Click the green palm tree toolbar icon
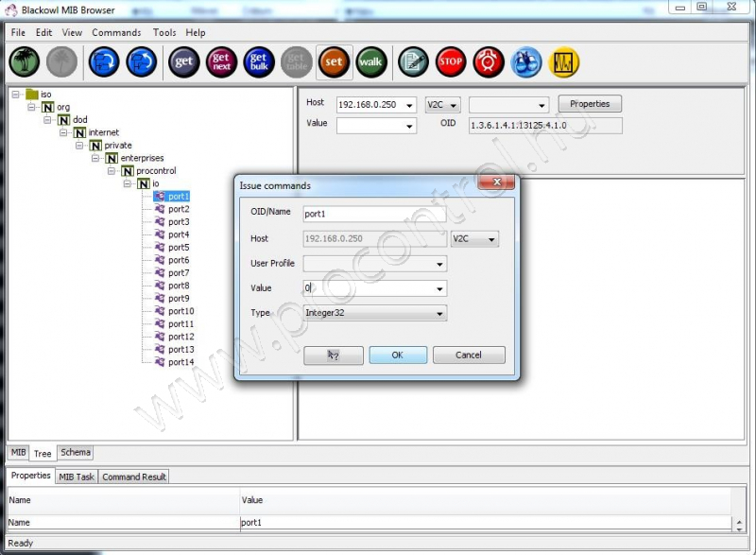The width and height of the screenshot is (756, 555). pos(25,61)
